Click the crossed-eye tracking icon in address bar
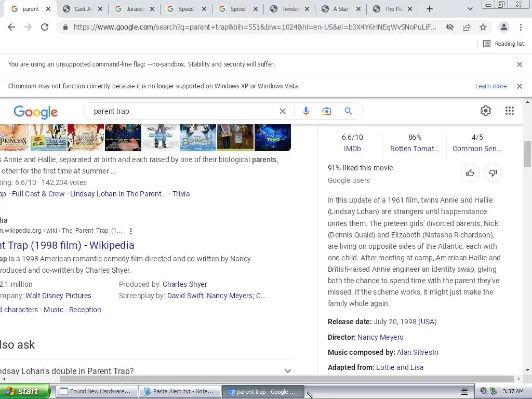 (450, 27)
